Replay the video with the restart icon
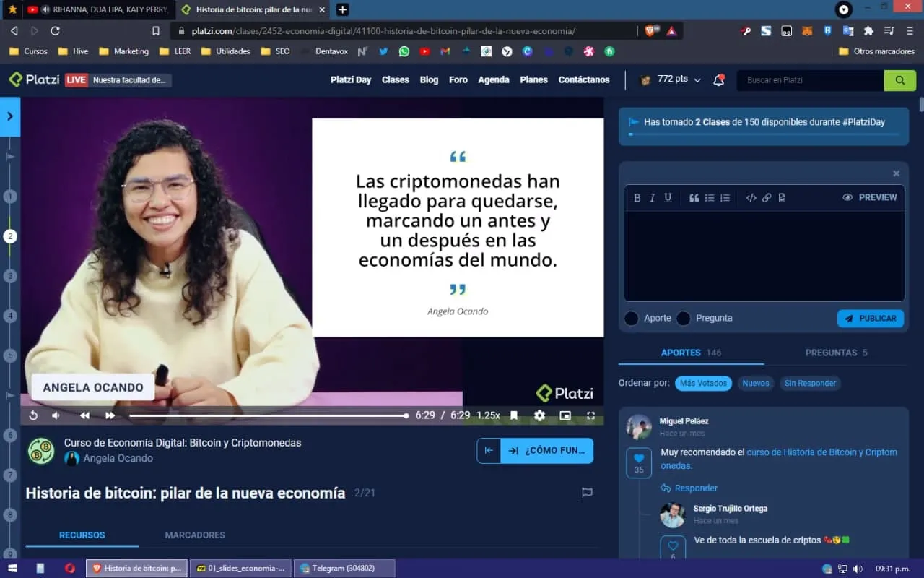924x578 pixels. 33,415
